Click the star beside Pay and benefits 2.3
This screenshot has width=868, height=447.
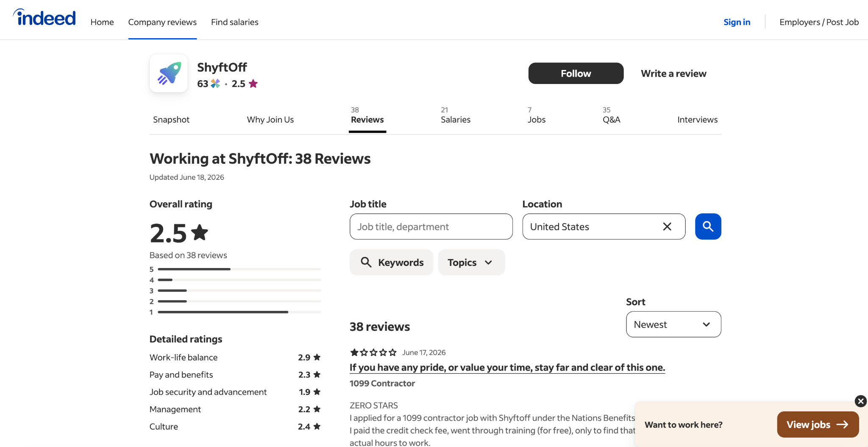pyautogui.click(x=317, y=374)
